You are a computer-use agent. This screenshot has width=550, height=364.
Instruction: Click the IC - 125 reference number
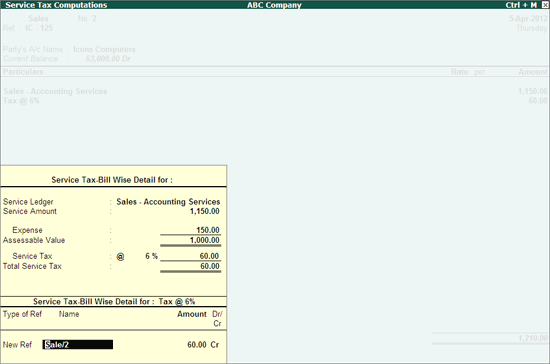point(39,28)
